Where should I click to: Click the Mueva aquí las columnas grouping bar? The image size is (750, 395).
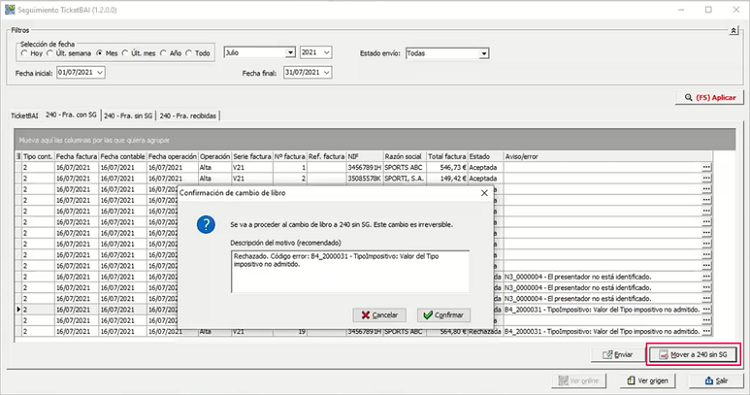click(375, 140)
